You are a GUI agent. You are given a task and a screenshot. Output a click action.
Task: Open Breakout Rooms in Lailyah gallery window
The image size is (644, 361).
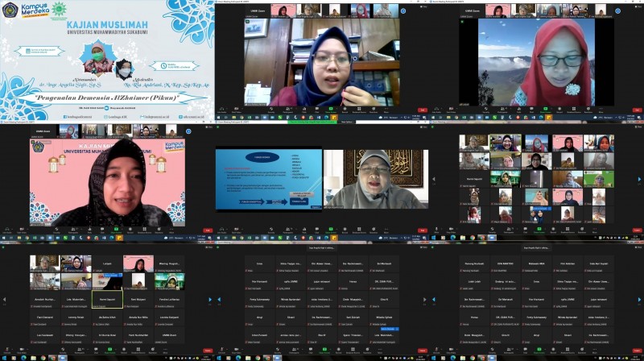(138, 351)
